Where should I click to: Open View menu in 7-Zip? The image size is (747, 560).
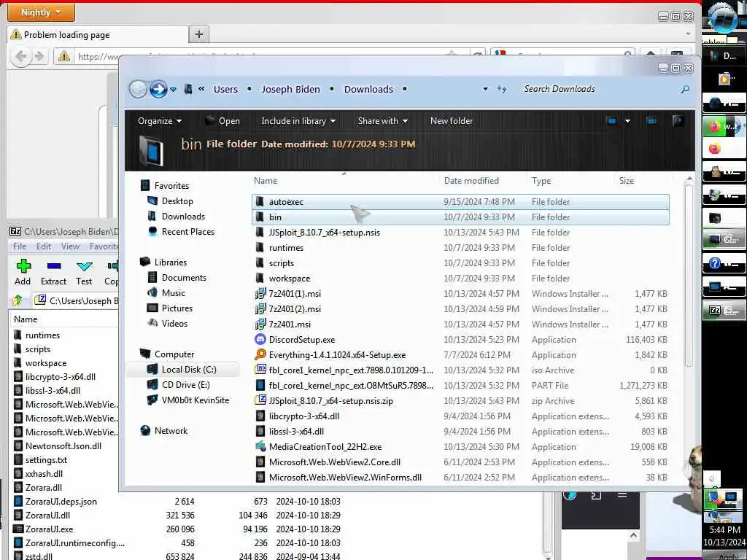click(x=70, y=246)
